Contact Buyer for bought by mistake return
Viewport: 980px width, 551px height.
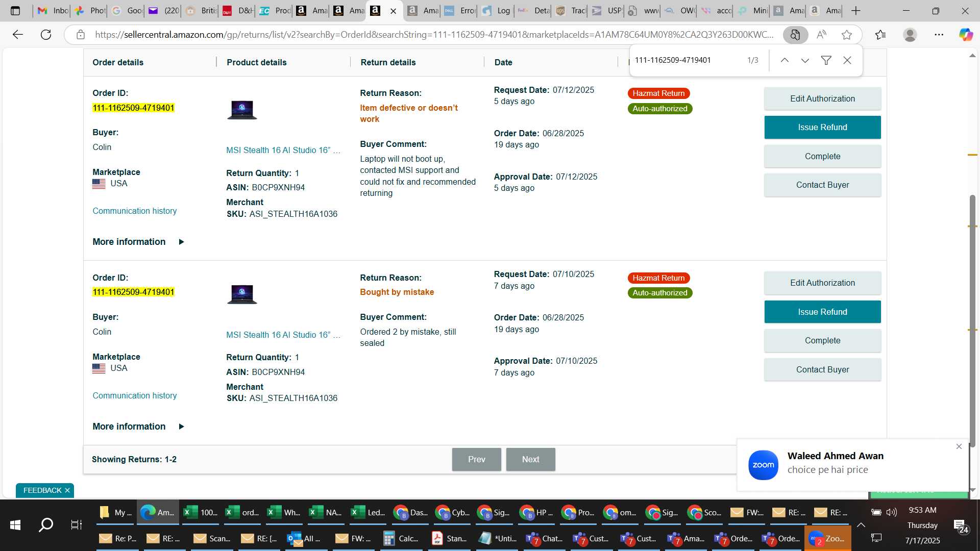click(822, 369)
